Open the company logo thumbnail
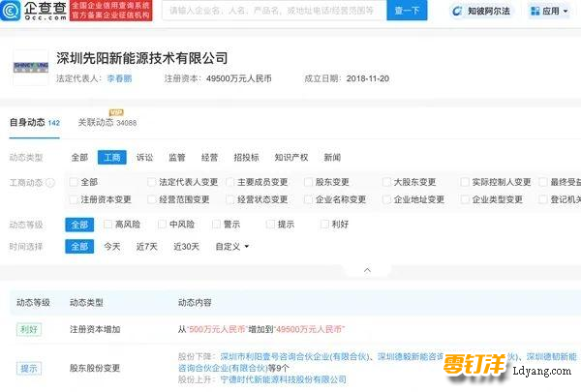 point(31,68)
